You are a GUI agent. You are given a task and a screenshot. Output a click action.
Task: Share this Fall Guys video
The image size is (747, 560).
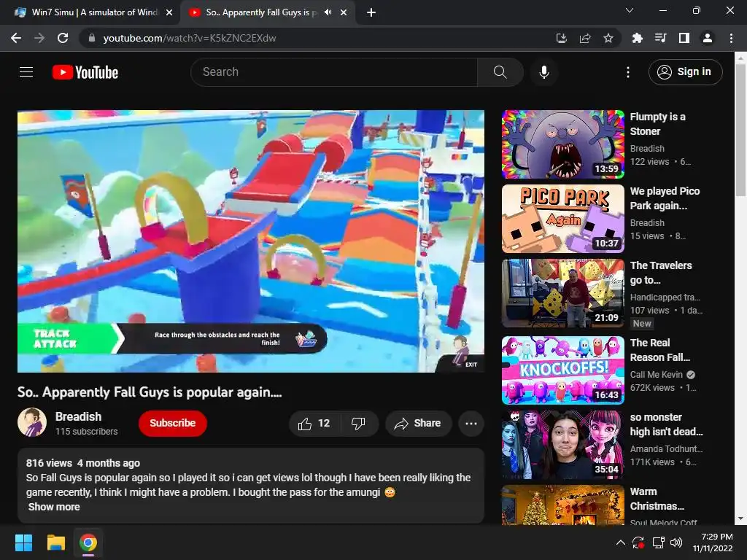[x=418, y=424]
